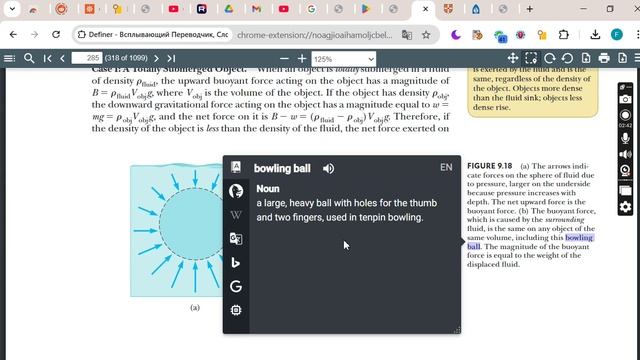
Task: Zoom in with the plus button
Action: pos(302,59)
